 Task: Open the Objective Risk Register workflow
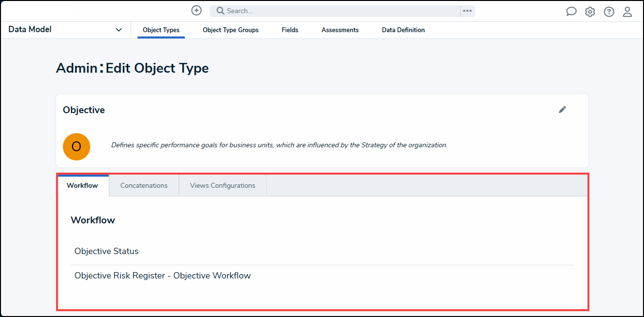(x=162, y=275)
